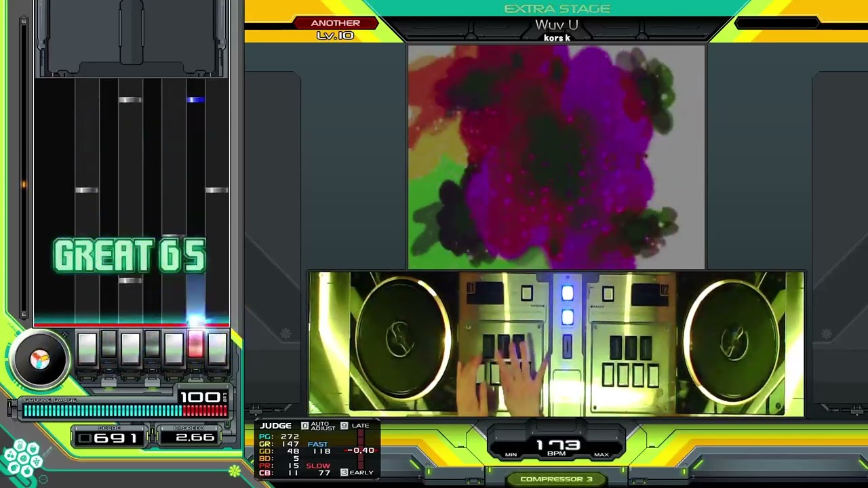Click the CB count 11
The width and height of the screenshot is (868, 488).
point(293,473)
